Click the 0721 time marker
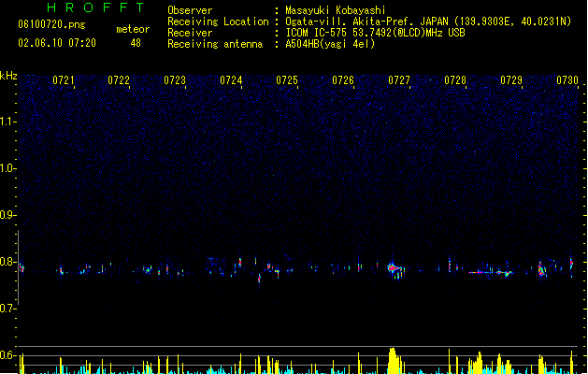 63,80
